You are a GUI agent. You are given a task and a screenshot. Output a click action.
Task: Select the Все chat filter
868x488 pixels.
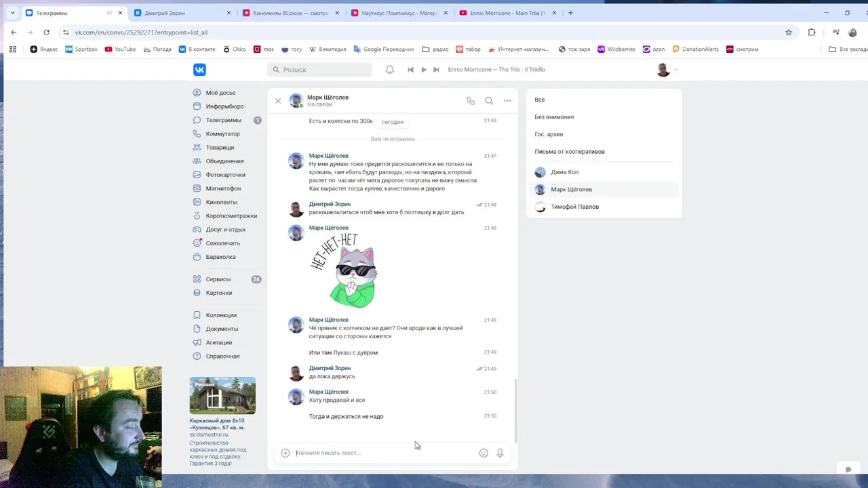coord(604,100)
